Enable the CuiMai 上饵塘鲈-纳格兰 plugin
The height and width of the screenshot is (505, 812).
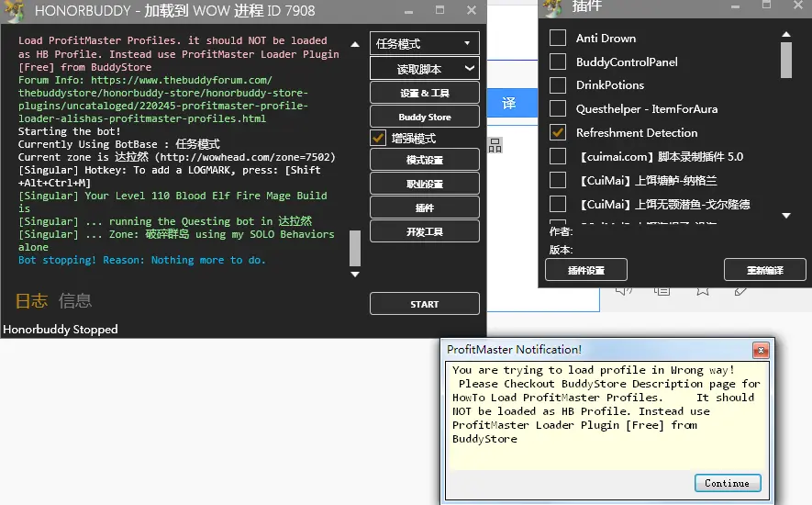(x=558, y=180)
